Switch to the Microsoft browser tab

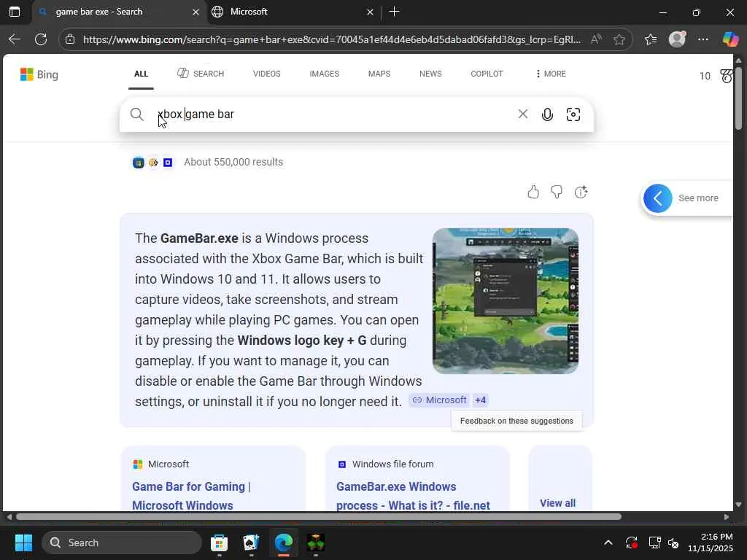tap(293, 12)
